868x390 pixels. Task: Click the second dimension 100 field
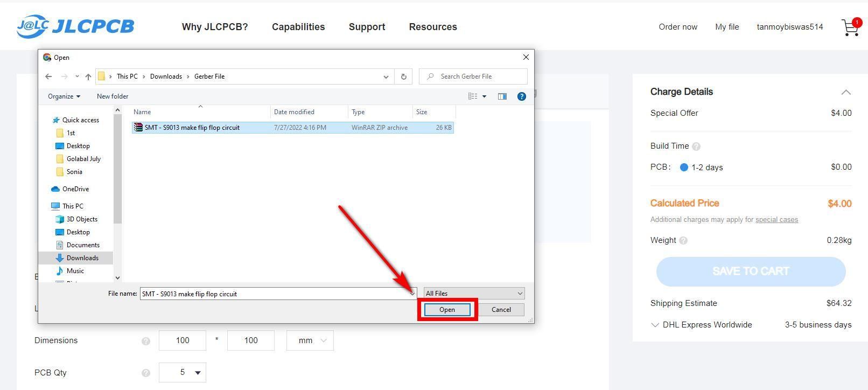[x=251, y=340]
